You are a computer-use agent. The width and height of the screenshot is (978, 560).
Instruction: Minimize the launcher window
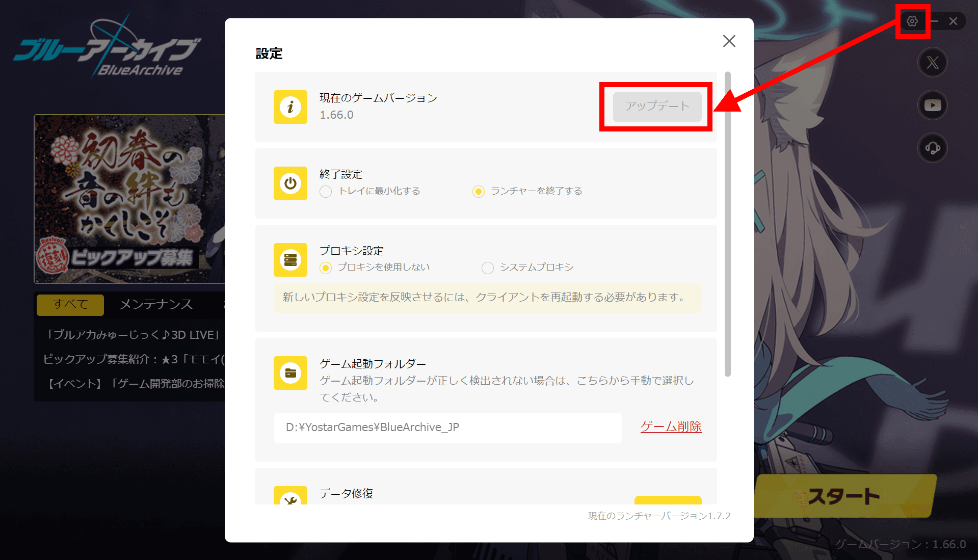tap(934, 21)
